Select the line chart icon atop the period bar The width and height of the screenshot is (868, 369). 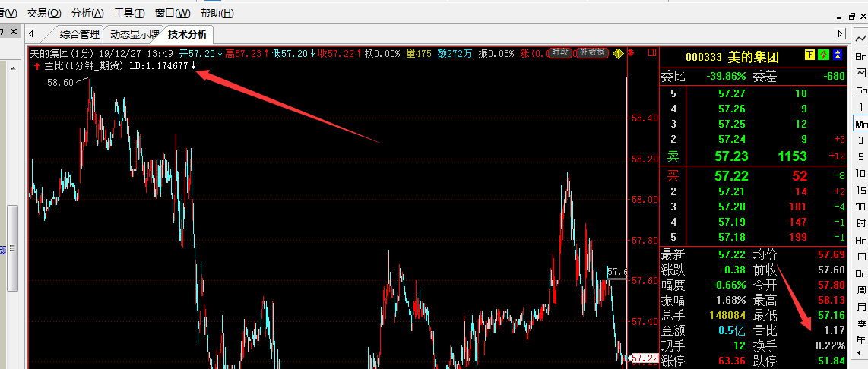861,39
